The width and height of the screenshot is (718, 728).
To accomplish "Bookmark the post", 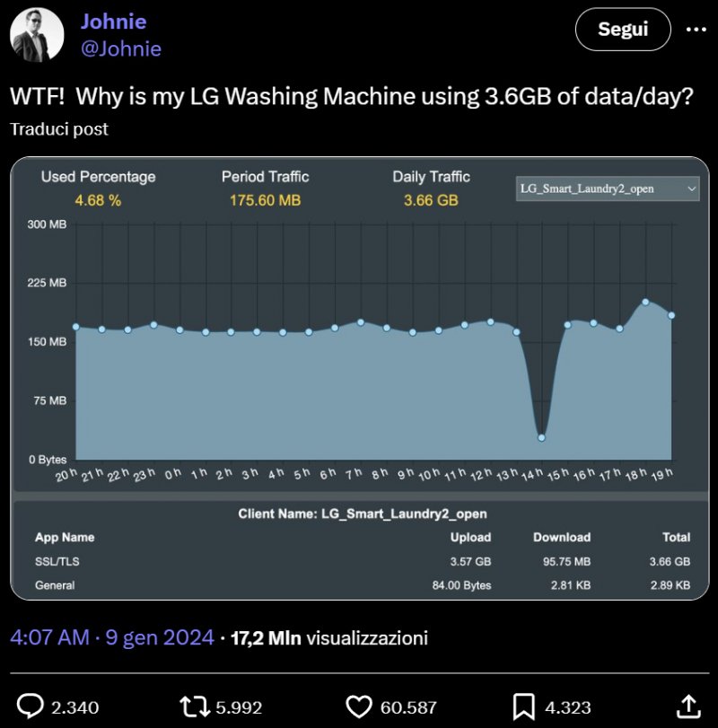I will (x=523, y=705).
